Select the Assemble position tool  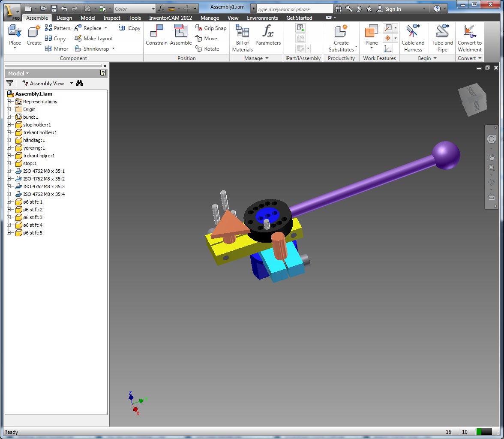coord(181,35)
